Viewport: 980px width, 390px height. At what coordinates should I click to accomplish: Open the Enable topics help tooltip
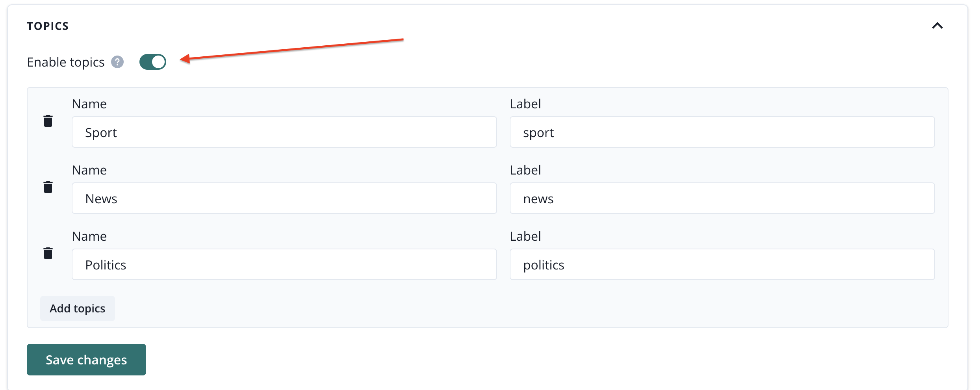click(x=117, y=62)
